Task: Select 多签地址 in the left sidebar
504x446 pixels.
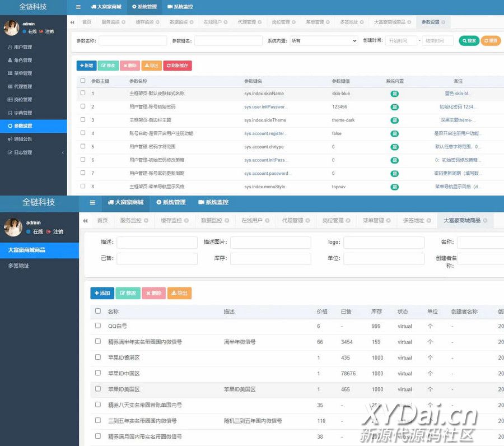Action: (x=18, y=266)
